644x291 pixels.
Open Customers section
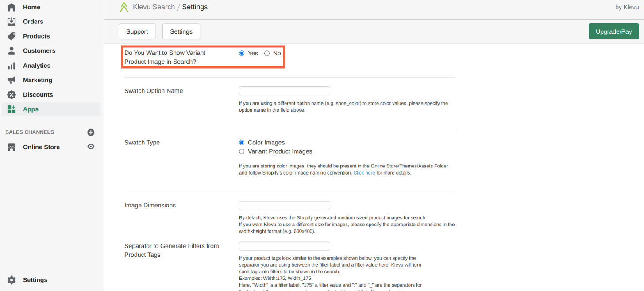point(39,50)
